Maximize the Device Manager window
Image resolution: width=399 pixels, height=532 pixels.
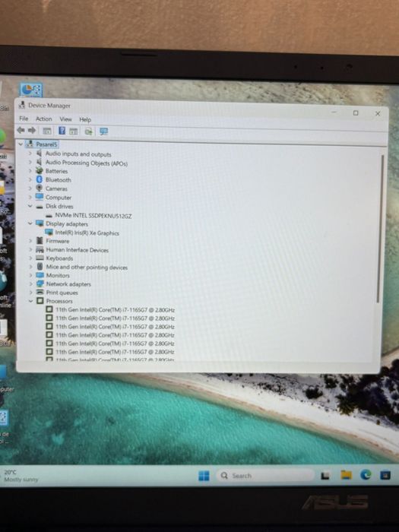point(356,113)
